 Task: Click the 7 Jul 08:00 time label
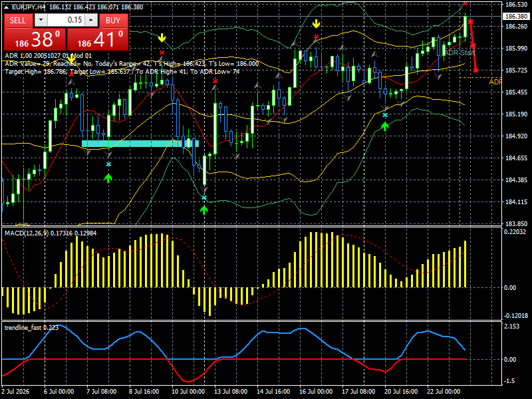(x=102, y=391)
